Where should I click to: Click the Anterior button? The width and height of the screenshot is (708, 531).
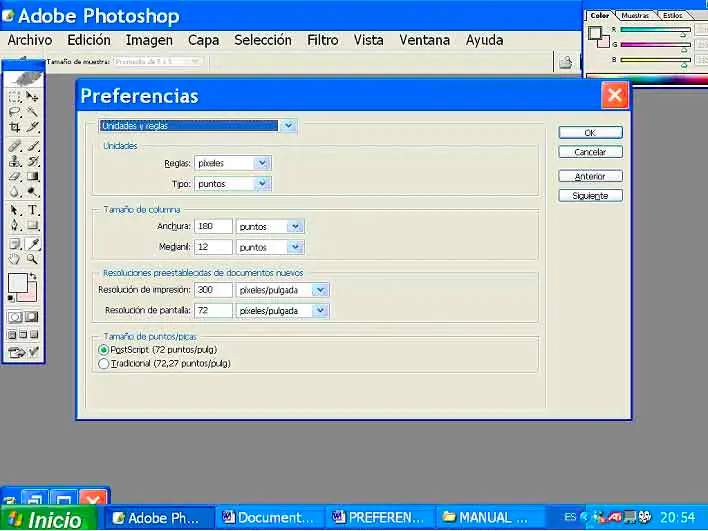click(x=591, y=176)
